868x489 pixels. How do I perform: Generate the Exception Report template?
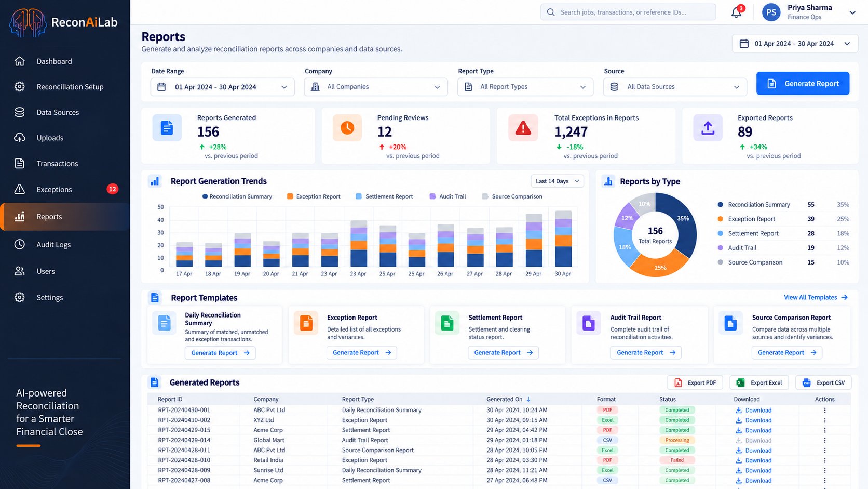[x=362, y=353]
